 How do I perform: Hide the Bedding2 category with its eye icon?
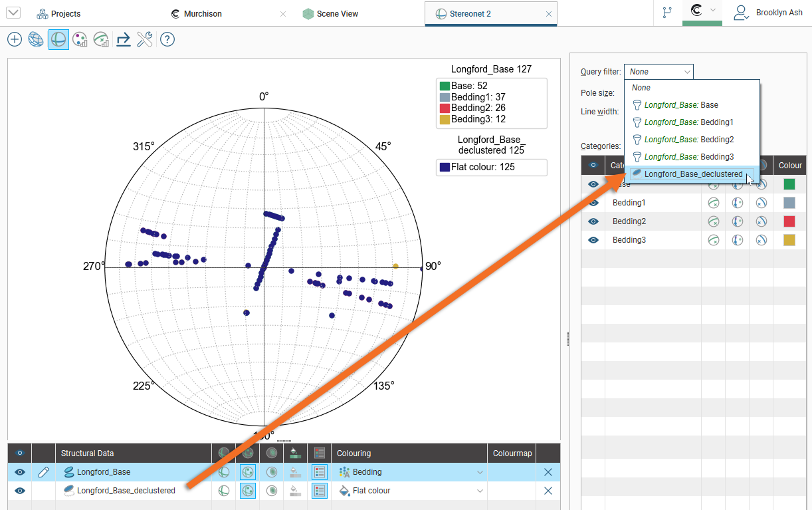pyautogui.click(x=593, y=221)
